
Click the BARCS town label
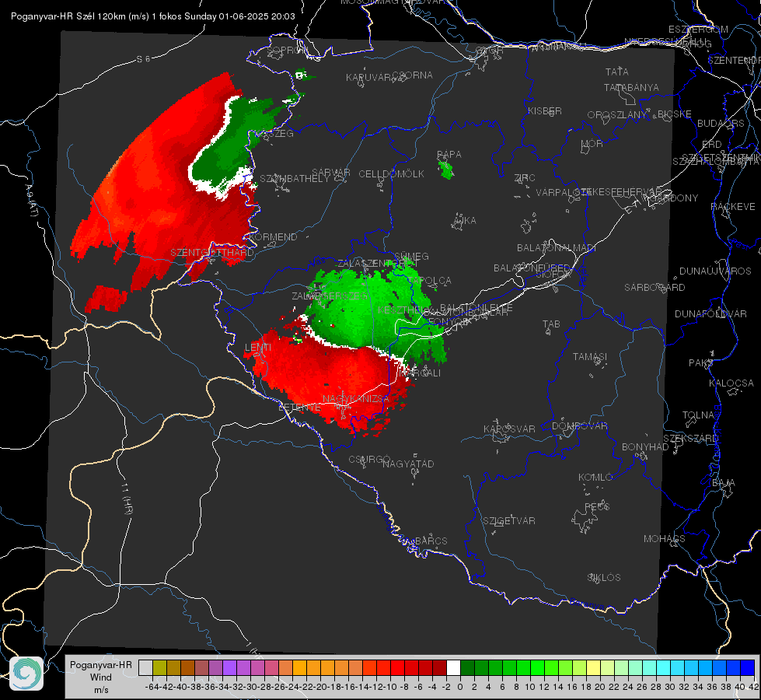click(x=431, y=541)
